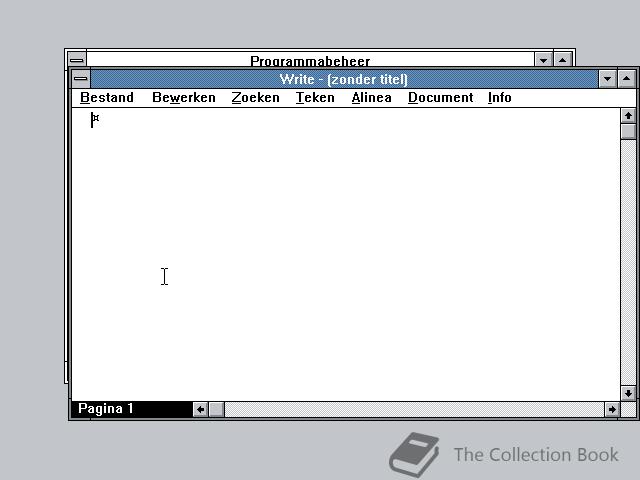Click the vertical scrollbar thumb

coord(628,131)
